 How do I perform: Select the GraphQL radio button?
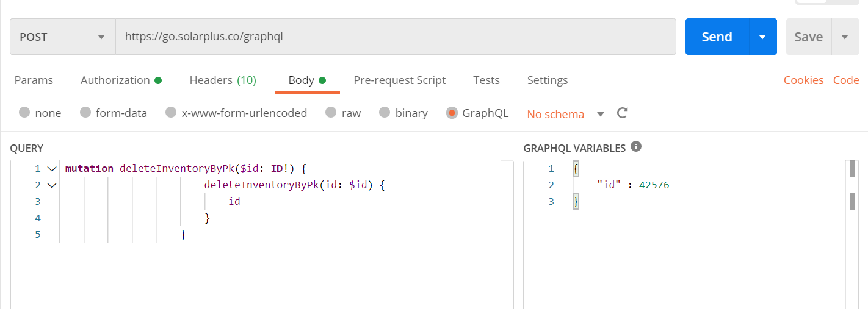[x=452, y=113]
